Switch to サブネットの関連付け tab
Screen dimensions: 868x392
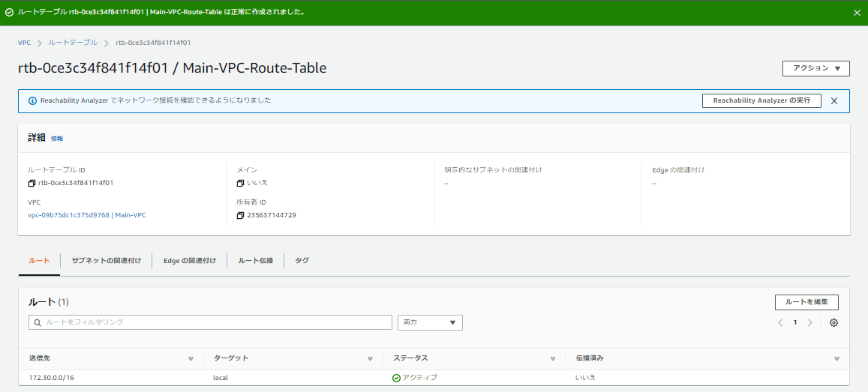point(107,261)
